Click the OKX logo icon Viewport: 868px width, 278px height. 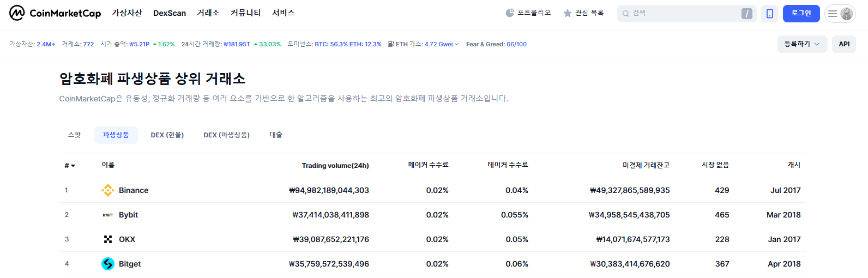tap(108, 239)
